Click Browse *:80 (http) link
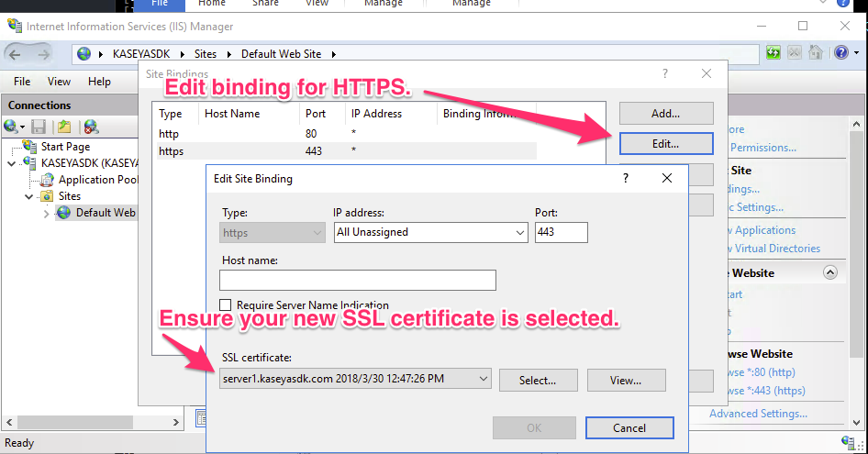 [x=762, y=372]
